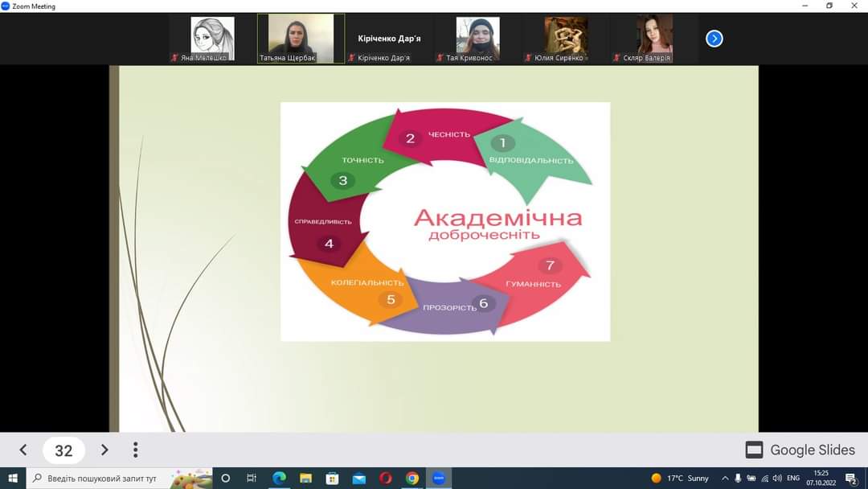
Task: Go to the previous slide
Action: 23,450
